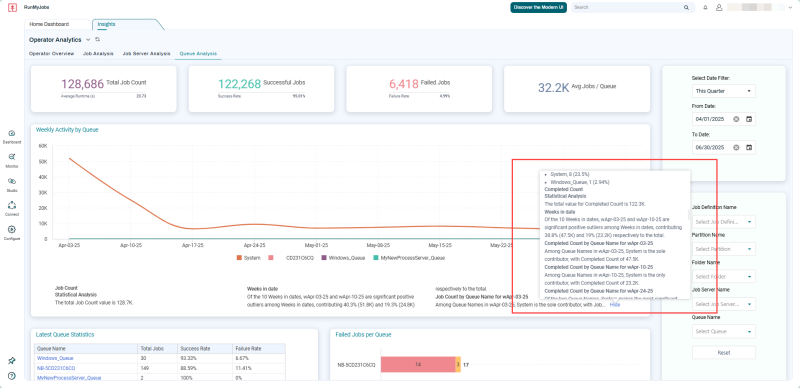Open the Queue Name dropdown
The width and height of the screenshot is (800, 388).
pos(723,331)
